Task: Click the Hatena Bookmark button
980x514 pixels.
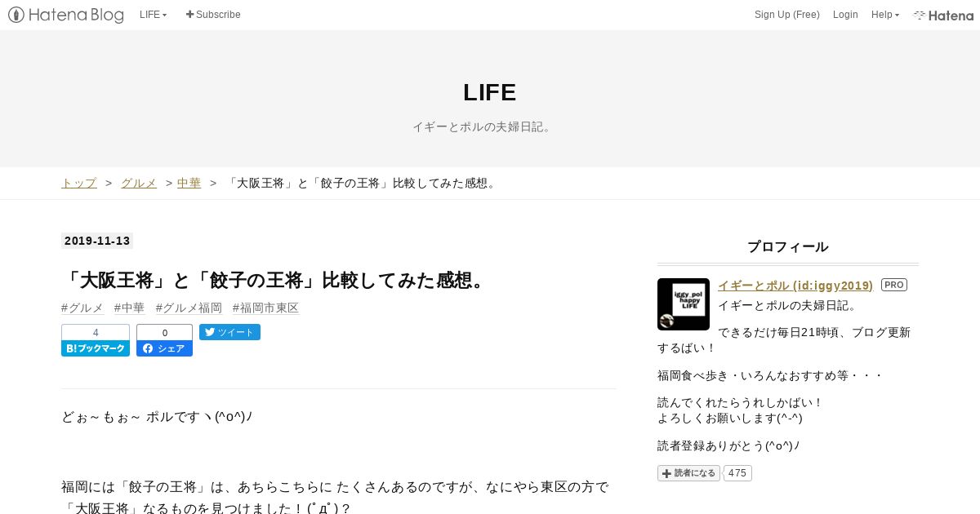Action: point(96,348)
